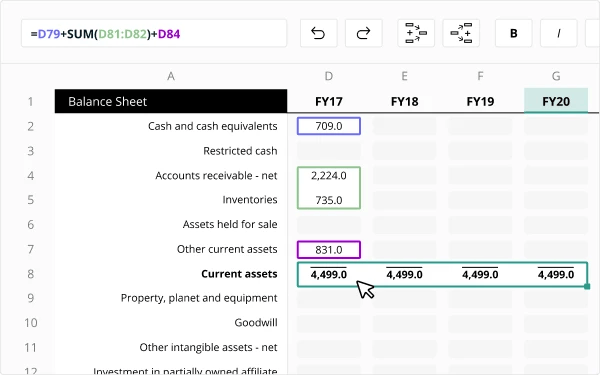600x375 pixels.
Task: Toggle italic formatting with I button
Action: [x=559, y=33]
